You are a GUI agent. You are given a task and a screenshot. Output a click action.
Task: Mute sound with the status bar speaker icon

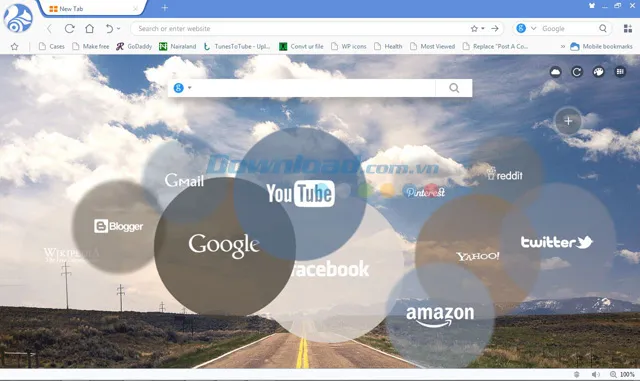point(596,374)
